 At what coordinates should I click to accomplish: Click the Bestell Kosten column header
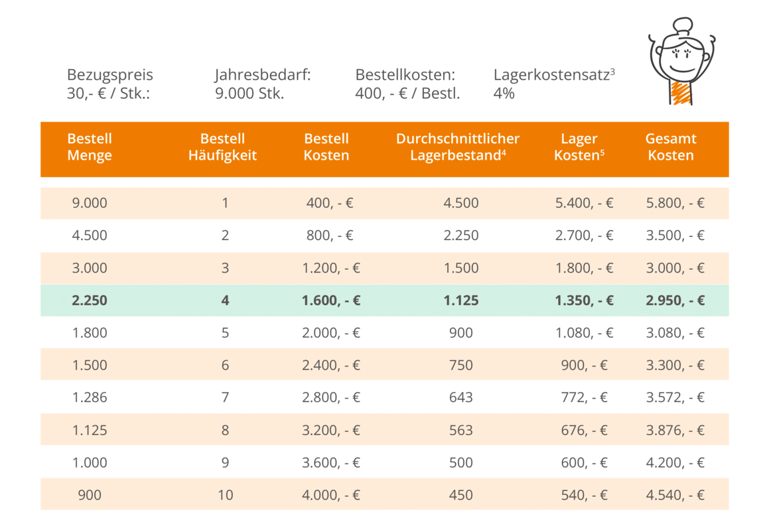(326, 147)
